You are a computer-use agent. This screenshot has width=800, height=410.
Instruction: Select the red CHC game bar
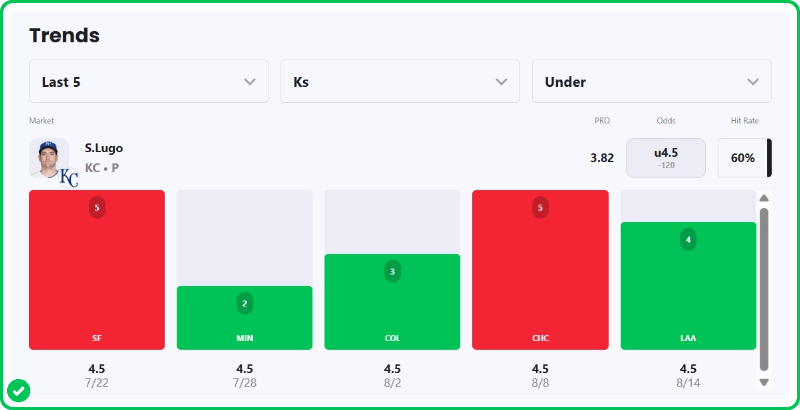(540, 270)
